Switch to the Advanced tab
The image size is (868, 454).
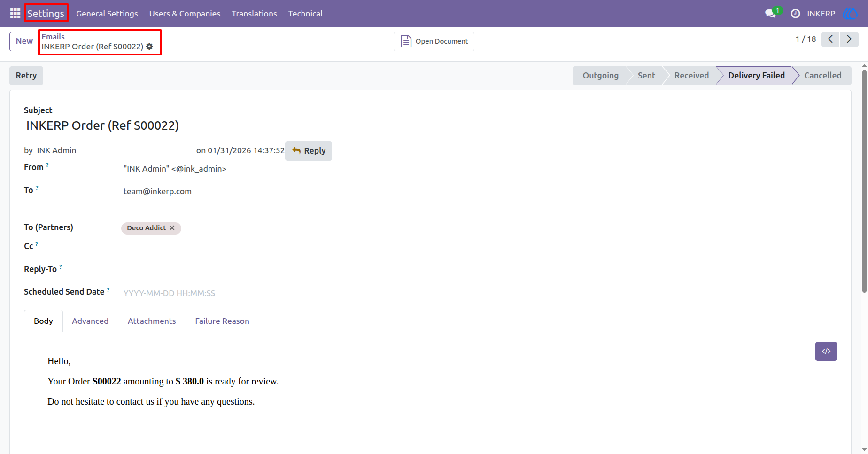pos(90,321)
